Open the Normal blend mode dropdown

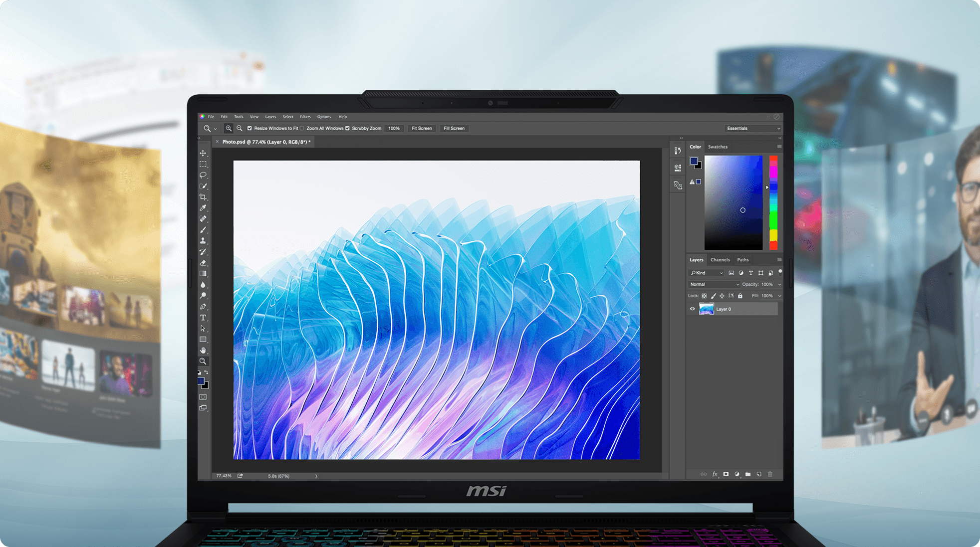(714, 284)
